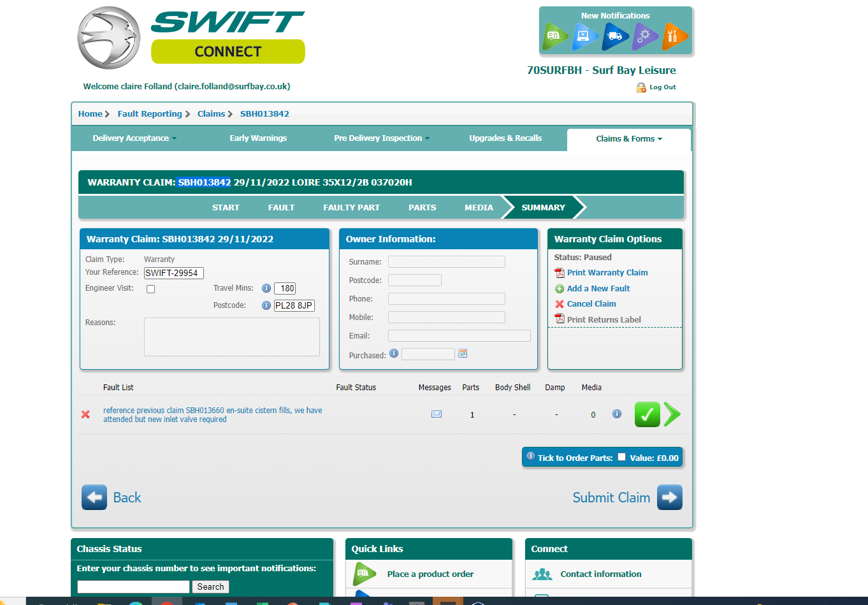
Task: Go to the START claim step
Action: (x=226, y=208)
